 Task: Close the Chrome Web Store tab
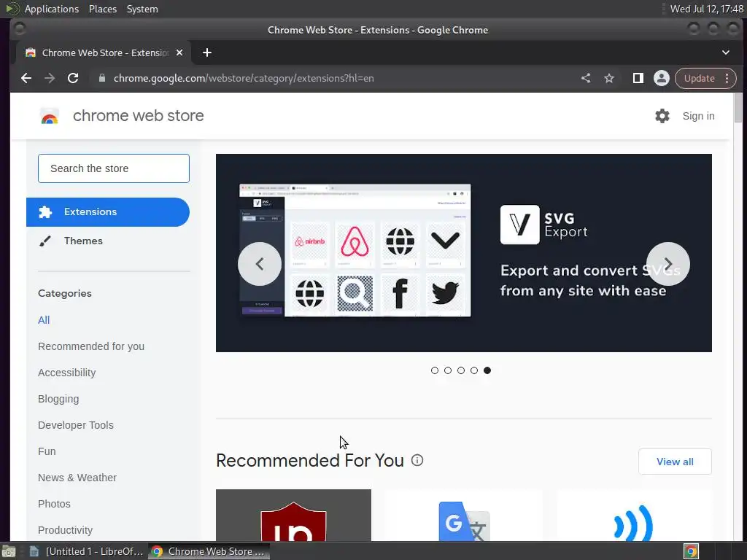coord(179,52)
